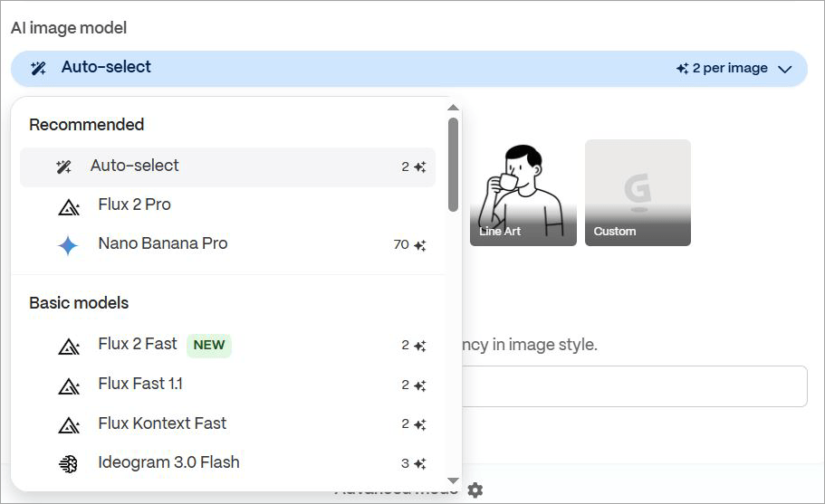The width and height of the screenshot is (825, 504).
Task: Click the model list scrollbar thumb
Action: tap(453, 165)
